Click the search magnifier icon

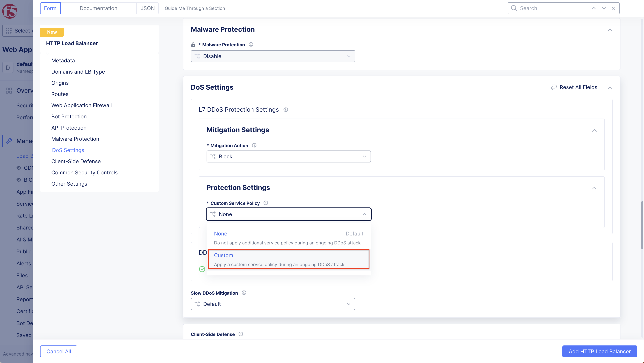pos(514,8)
